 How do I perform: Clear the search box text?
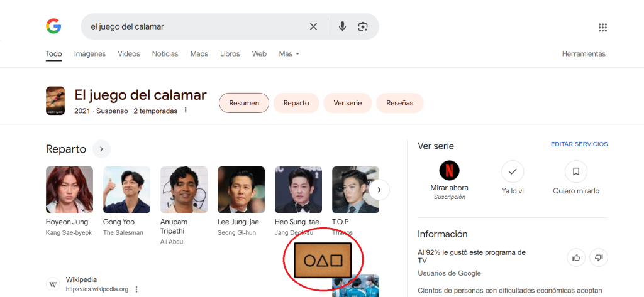pos(313,26)
